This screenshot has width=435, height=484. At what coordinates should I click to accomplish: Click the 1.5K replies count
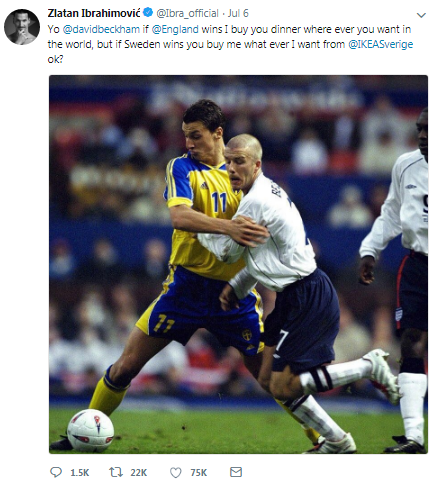(x=80, y=473)
